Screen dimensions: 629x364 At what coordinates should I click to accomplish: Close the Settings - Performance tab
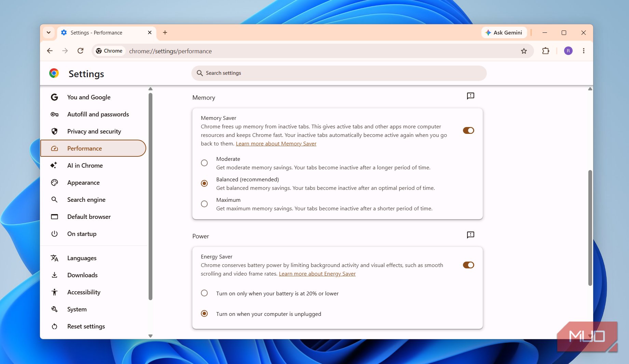point(150,32)
